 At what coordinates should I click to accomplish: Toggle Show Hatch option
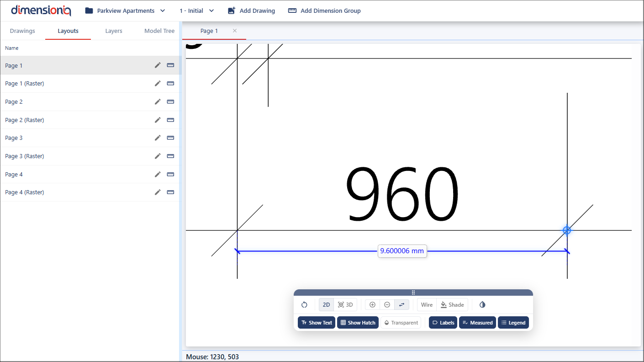(x=358, y=323)
